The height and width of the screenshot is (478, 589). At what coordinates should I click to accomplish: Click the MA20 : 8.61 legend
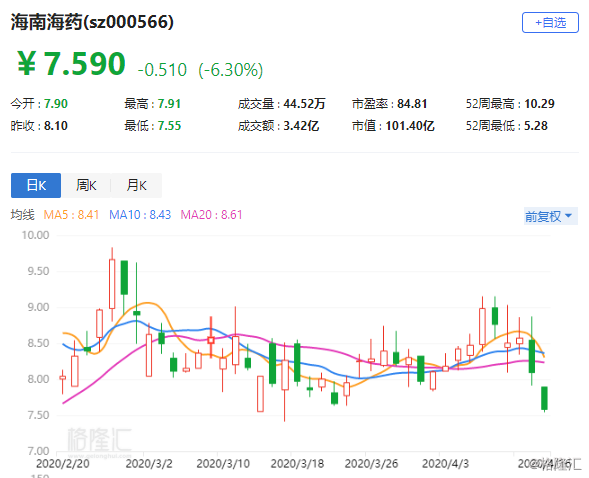pos(211,215)
